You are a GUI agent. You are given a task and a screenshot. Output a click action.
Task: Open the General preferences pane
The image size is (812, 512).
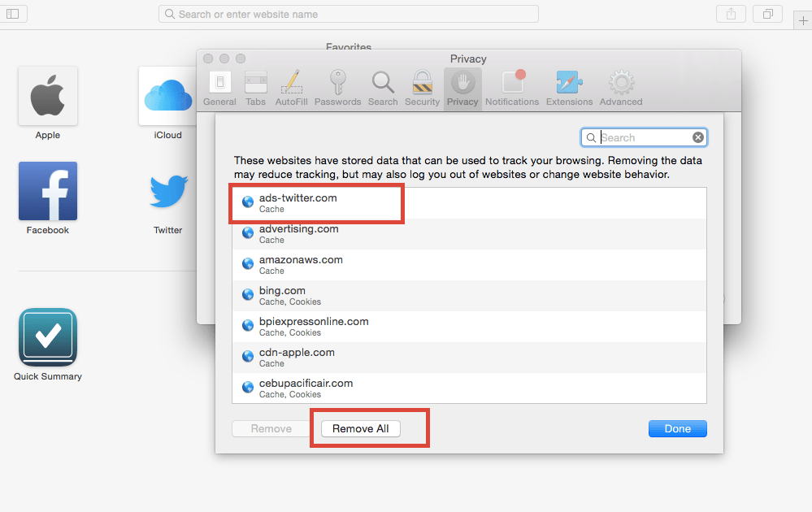(x=219, y=88)
